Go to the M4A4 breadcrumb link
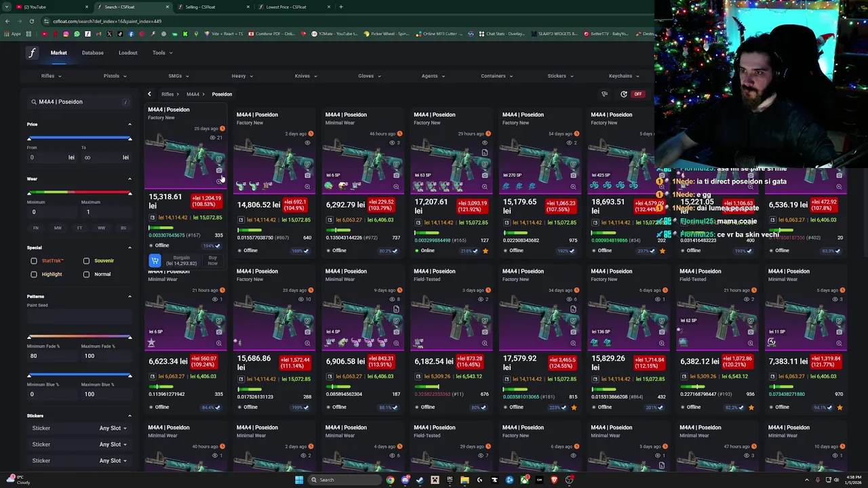 [195, 94]
